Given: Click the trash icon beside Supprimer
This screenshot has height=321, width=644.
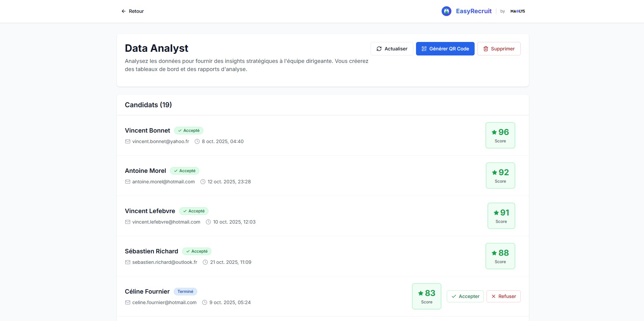Looking at the screenshot, I should pos(486,49).
